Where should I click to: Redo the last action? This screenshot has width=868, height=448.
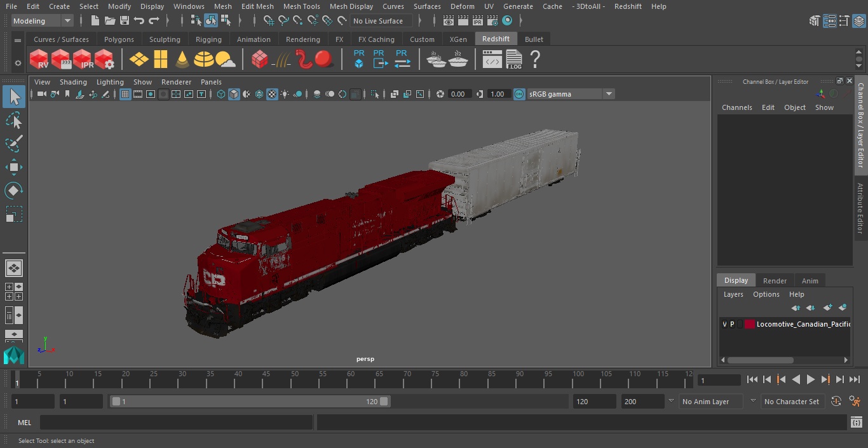click(x=154, y=21)
